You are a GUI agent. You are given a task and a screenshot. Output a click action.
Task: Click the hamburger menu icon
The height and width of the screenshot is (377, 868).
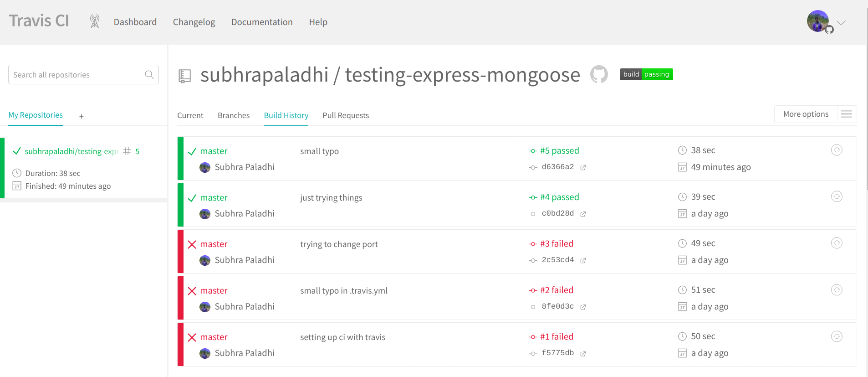point(846,114)
